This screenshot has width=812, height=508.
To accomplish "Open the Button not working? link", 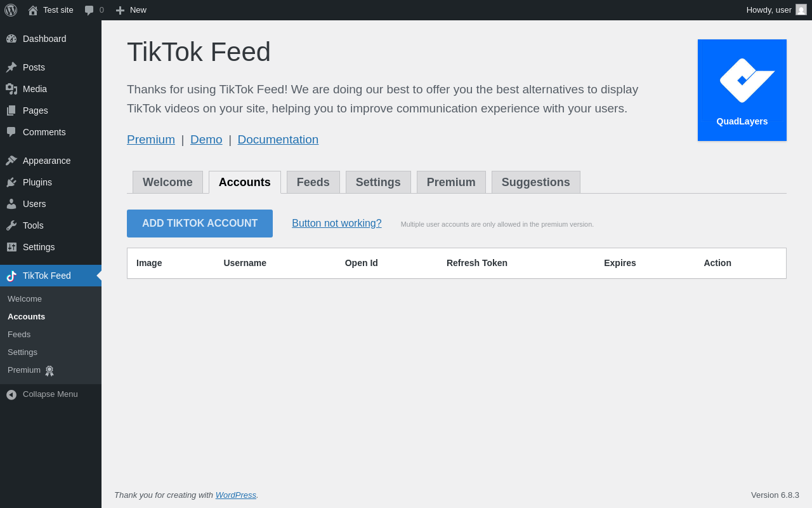I will 337,224.
